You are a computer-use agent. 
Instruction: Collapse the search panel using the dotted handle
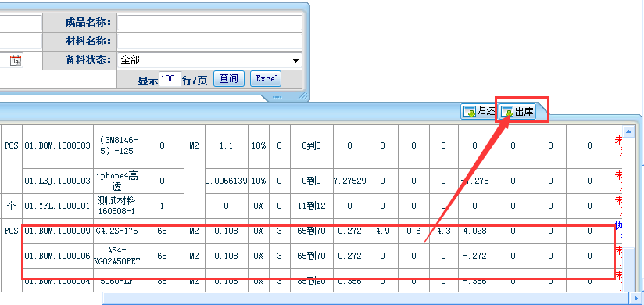pyautogui.click(x=277, y=98)
